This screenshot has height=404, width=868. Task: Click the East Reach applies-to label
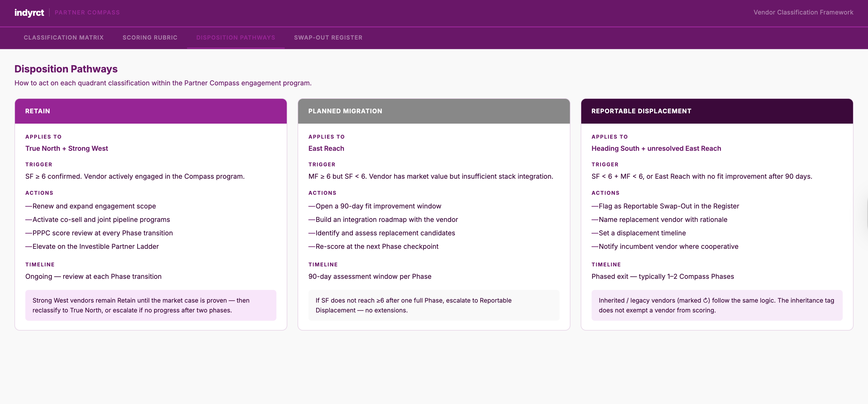point(326,148)
